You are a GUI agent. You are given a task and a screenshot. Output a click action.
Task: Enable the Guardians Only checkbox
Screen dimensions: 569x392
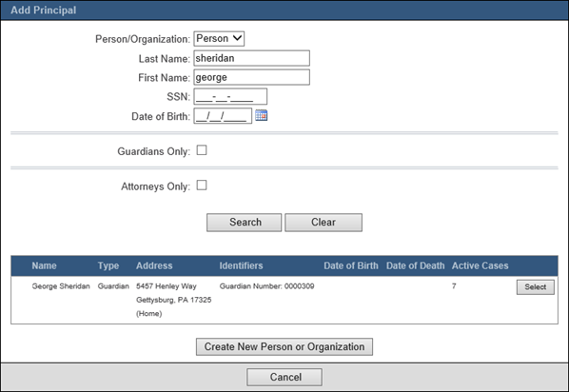click(202, 150)
